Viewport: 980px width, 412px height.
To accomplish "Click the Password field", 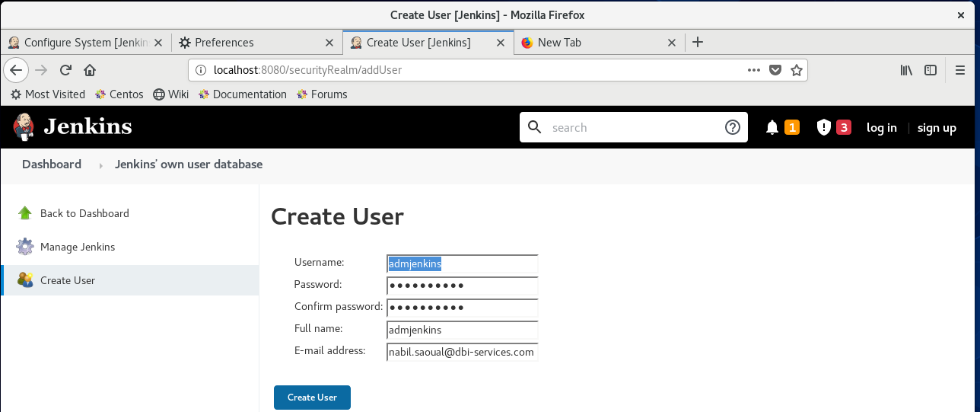I will tap(463, 286).
